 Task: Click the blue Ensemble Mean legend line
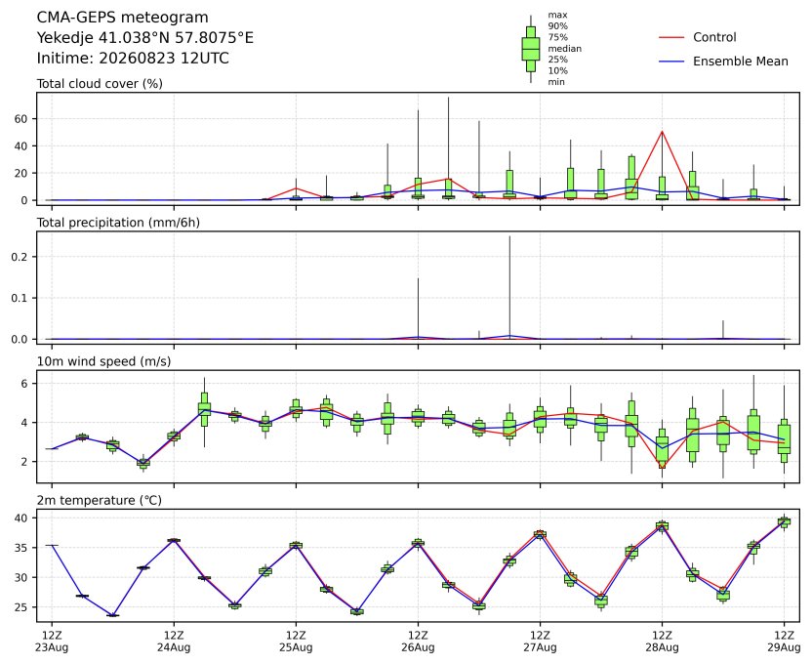click(x=671, y=62)
